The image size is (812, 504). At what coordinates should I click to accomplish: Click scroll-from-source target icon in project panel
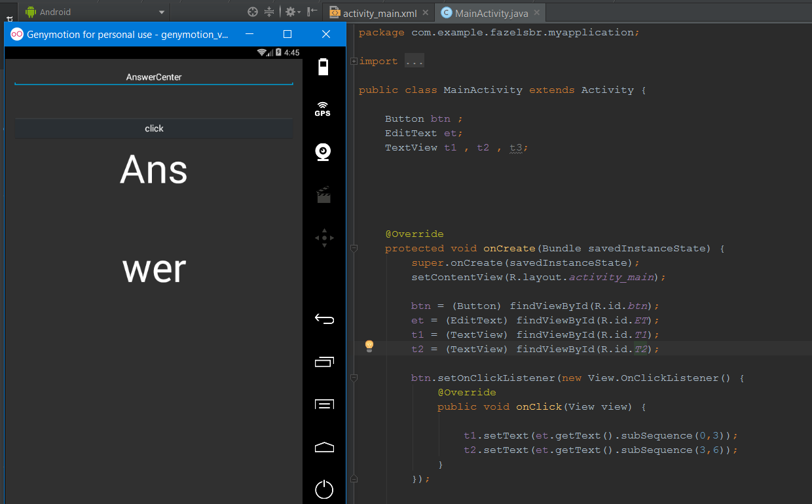click(x=253, y=12)
